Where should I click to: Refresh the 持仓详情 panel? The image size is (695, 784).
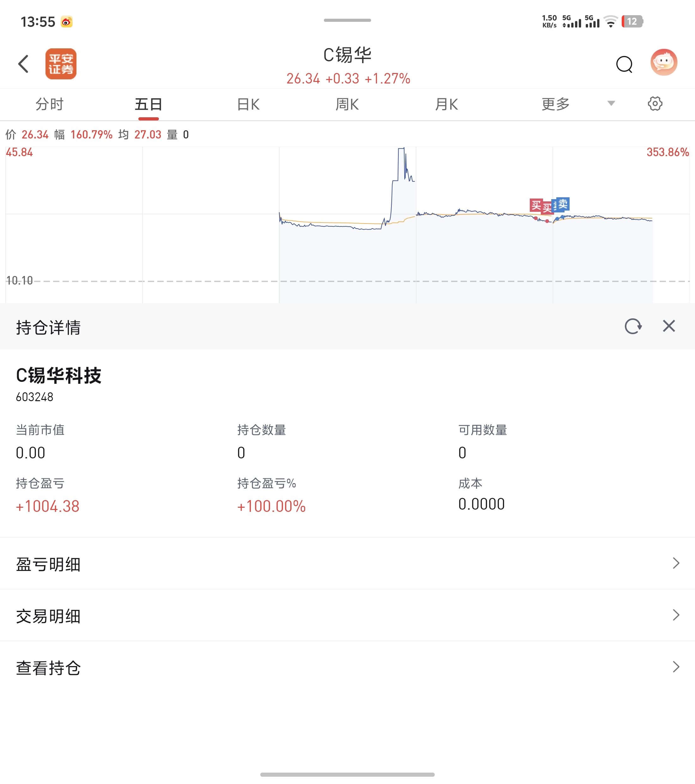633,327
